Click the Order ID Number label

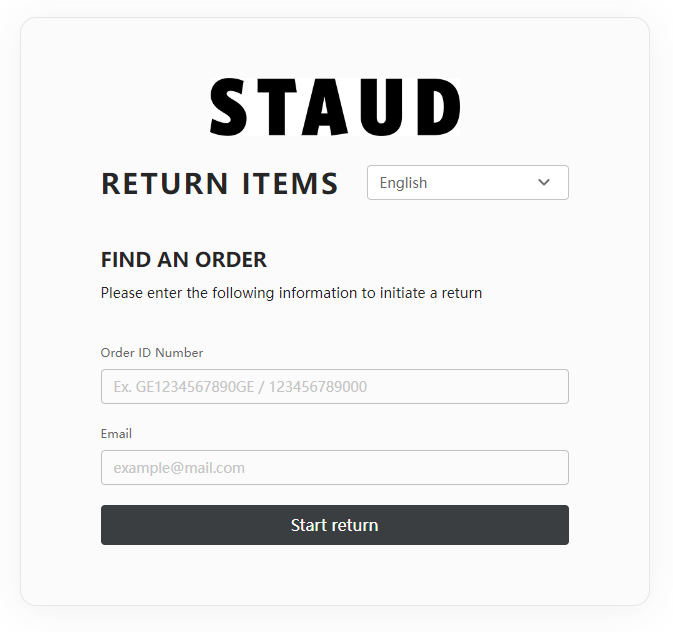click(152, 353)
